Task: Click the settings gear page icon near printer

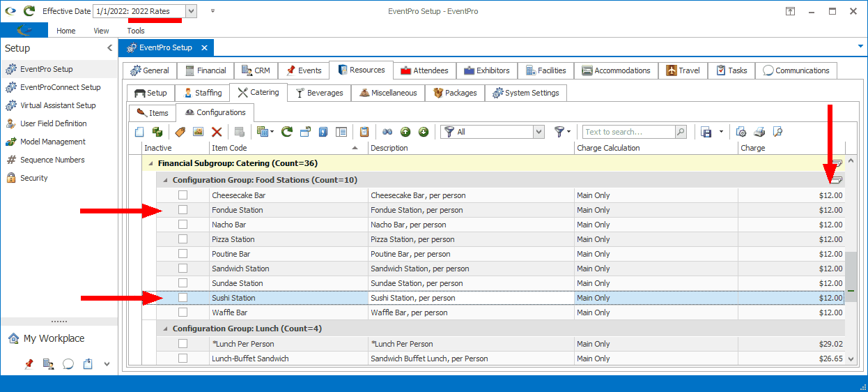Action: click(741, 132)
